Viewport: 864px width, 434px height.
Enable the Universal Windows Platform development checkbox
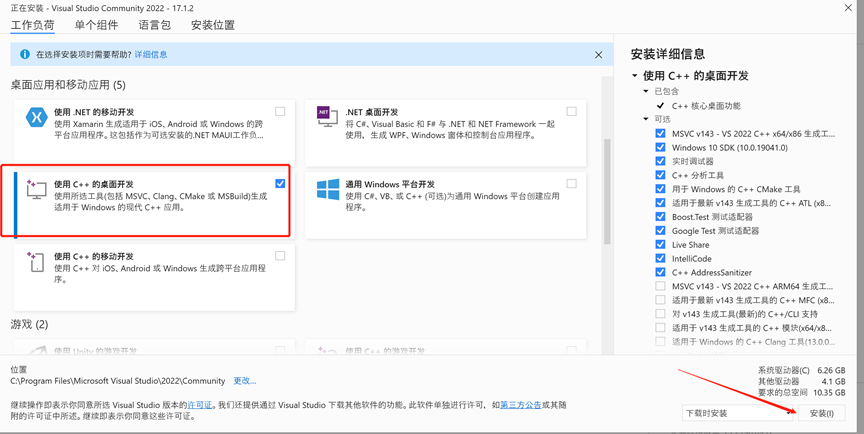click(x=571, y=183)
